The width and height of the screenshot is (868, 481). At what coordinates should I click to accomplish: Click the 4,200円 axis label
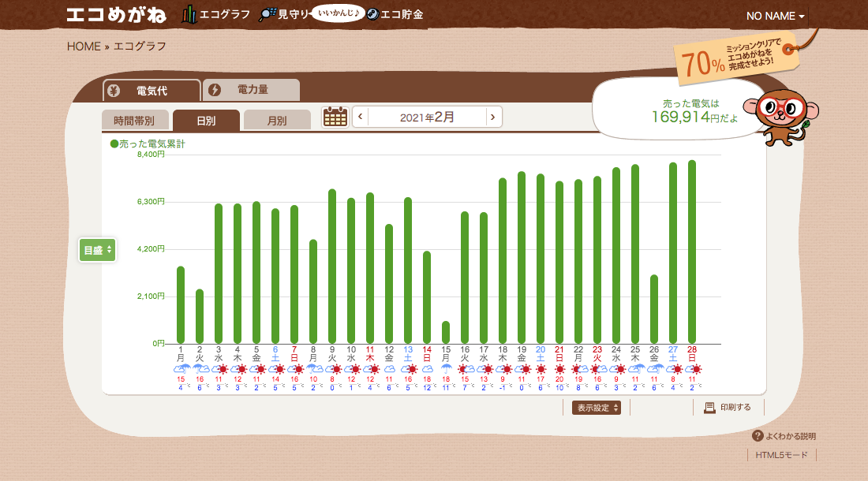tap(152, 249)
